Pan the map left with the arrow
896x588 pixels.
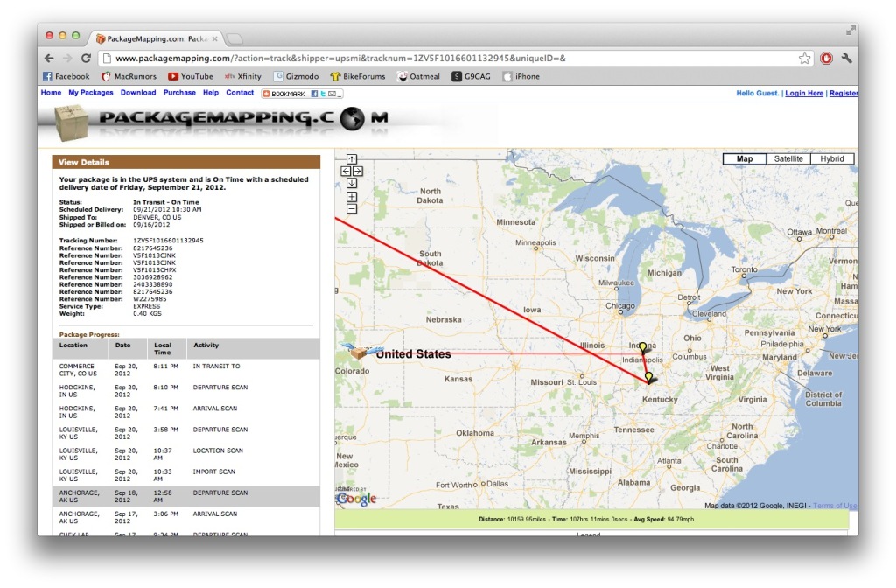pyautogui.click(x=346, y=171)
